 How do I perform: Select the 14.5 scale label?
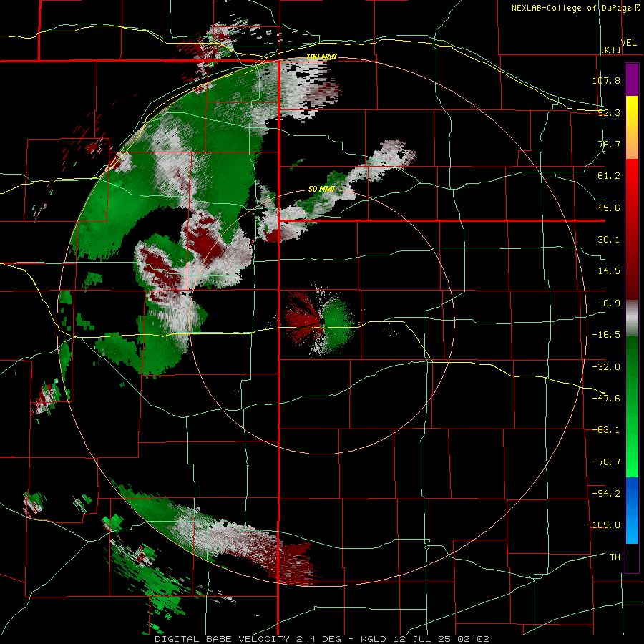(x=609, y=271)
